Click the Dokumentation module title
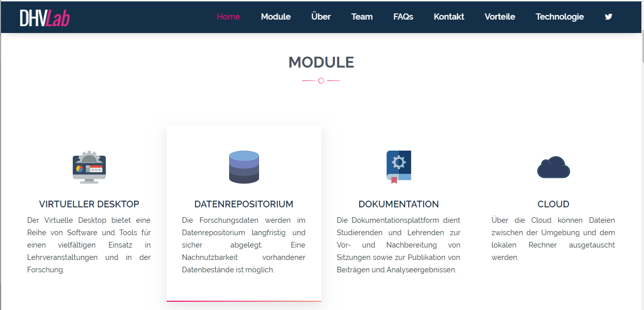The width and height of the screenshot is (644, 310). [x=398, y=204]
